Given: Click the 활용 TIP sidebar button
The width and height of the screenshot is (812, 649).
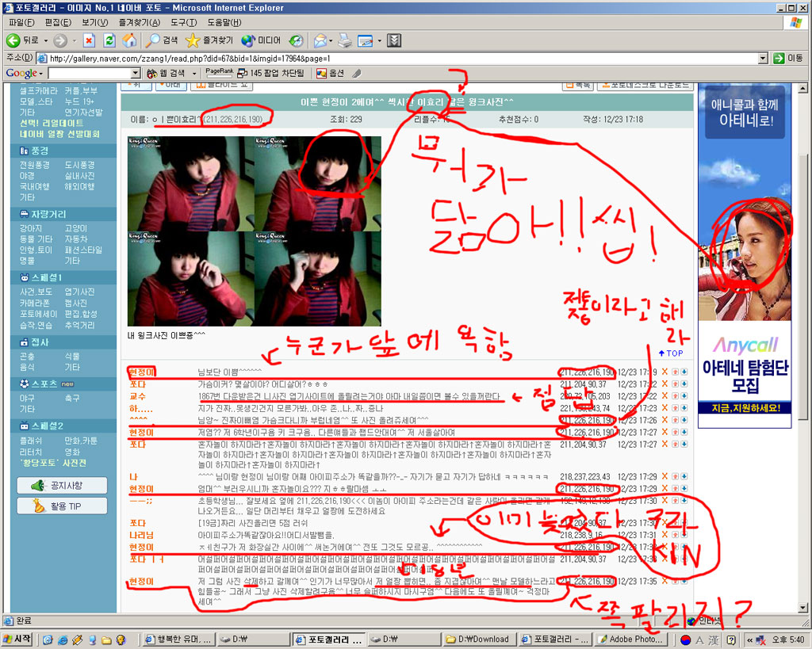Looking at the screenshot, I should click(x=62, y=506).
